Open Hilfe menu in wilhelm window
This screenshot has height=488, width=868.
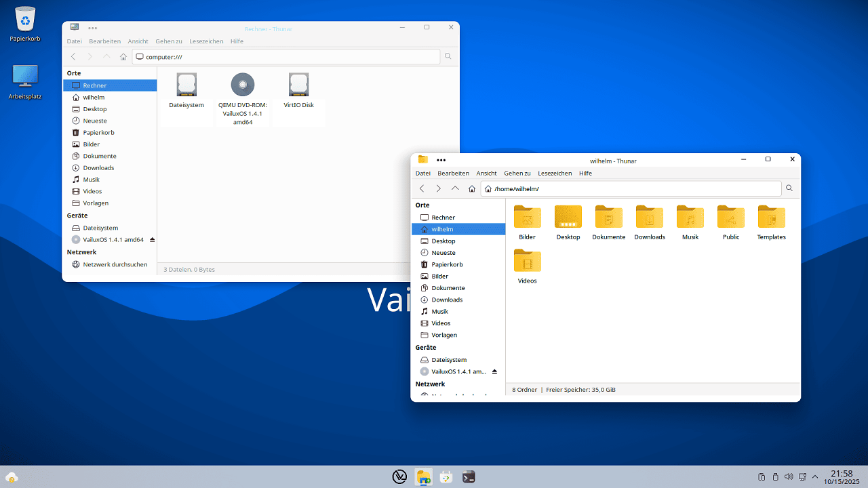586,174
